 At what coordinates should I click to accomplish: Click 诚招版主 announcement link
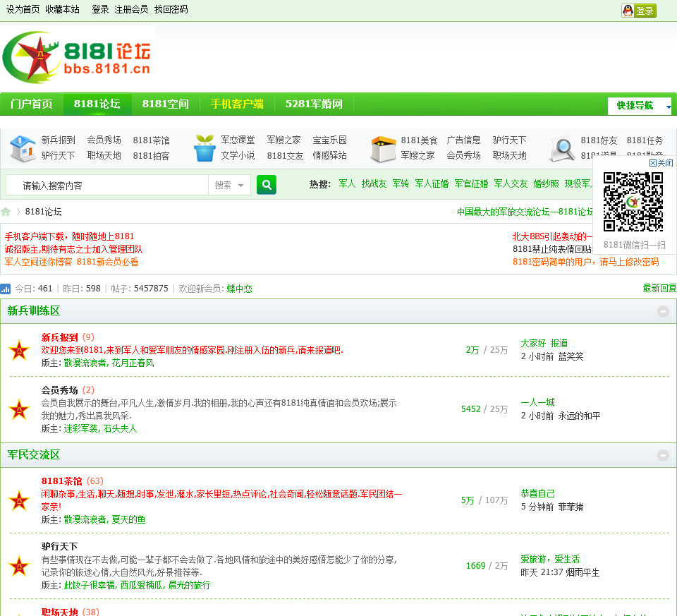coord(73,249)
